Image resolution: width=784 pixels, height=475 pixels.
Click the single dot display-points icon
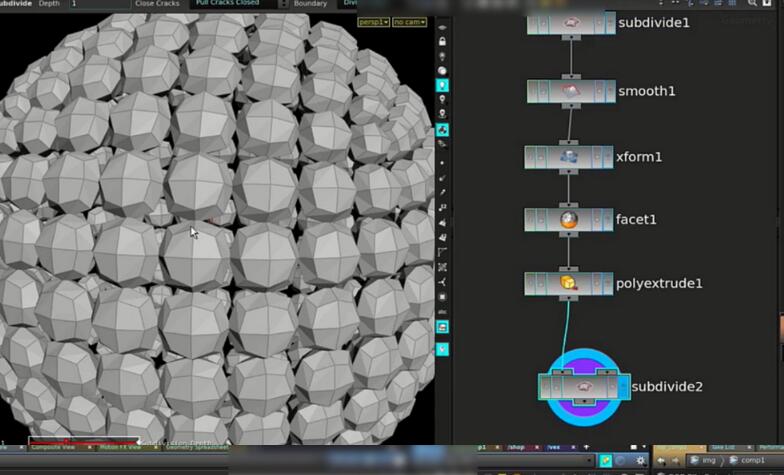point(442,163)
